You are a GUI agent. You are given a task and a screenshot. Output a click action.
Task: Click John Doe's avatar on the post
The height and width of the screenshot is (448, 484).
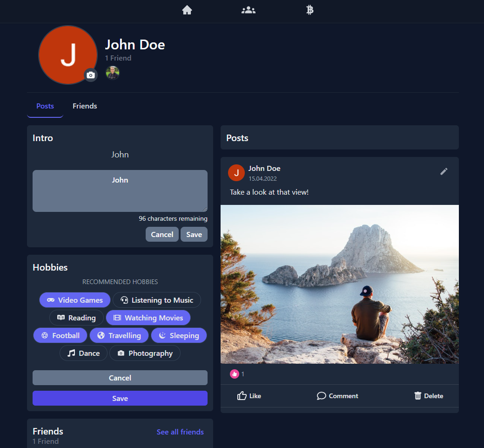coord(236,173)
